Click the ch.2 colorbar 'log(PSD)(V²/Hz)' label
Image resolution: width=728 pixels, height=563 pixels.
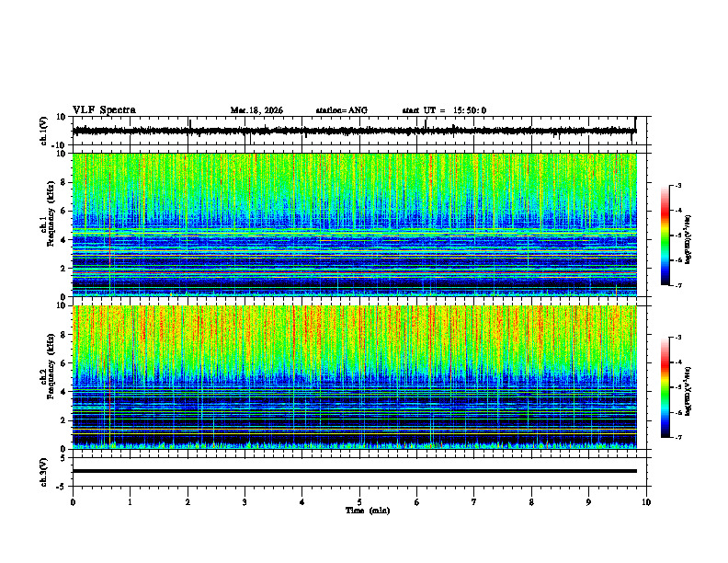pos(688,391)
